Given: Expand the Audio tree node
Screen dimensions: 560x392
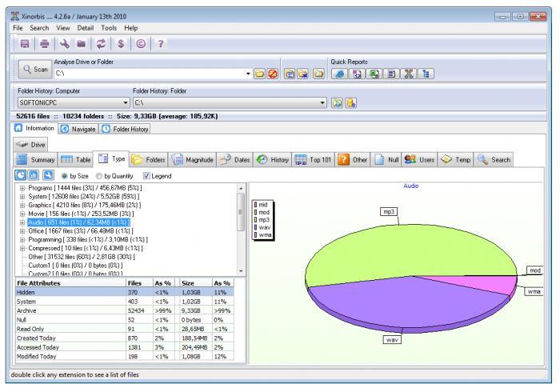Looking at the screenshot, I should (22, 222).
